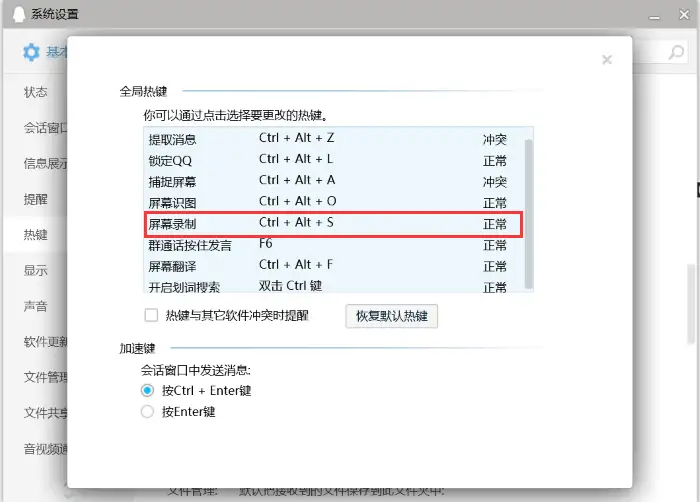This screenshot has width=700, height=502.
Task: Select the 锁定QQ hotkey row
Action: pyautogui.click(x=333, y=160)
